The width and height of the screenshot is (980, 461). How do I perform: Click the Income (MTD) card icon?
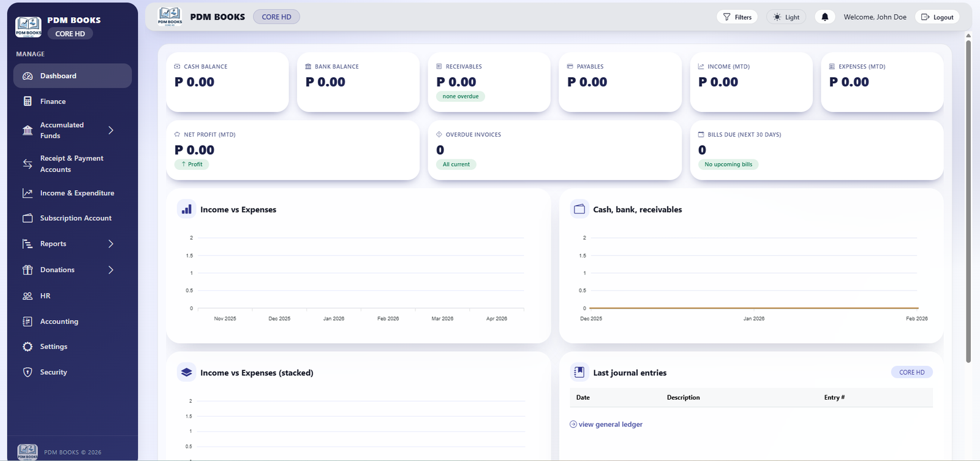pos(701,66)
